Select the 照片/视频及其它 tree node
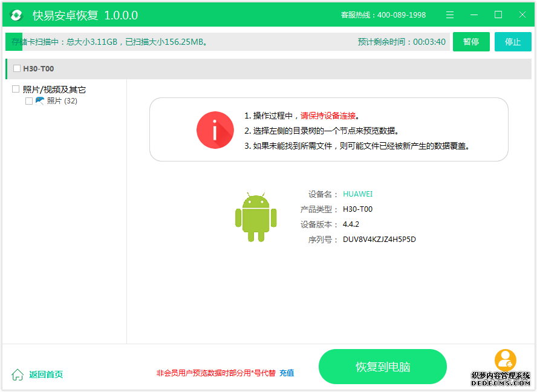The height and width of the screenshot is (392, 537). tap(54, 90)
